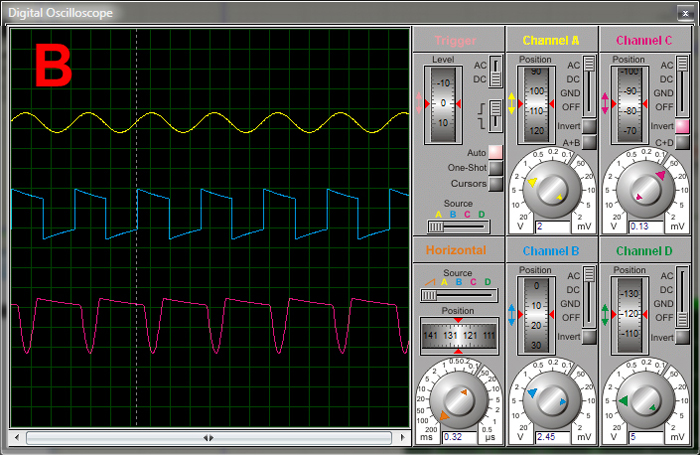Click the Channel B volts/div knob
This screenshot has height=455, width=700.
pyautogui.click(x=552, y=400)
